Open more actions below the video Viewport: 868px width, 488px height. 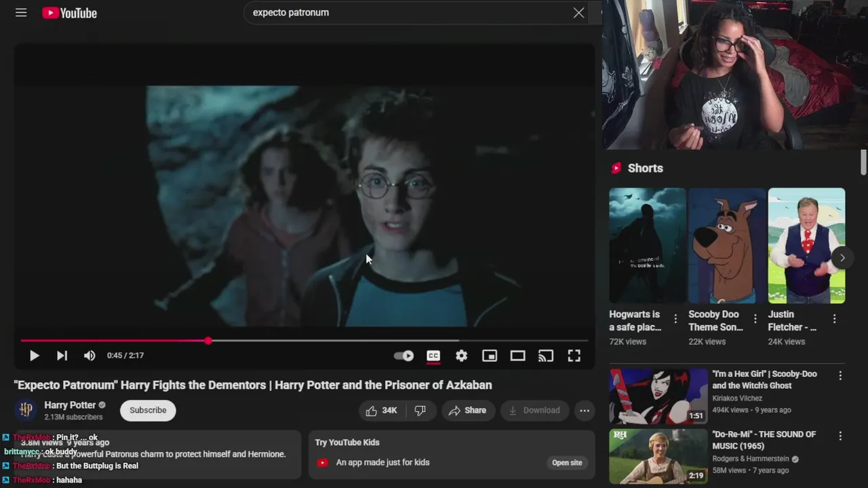click(585, 410)
